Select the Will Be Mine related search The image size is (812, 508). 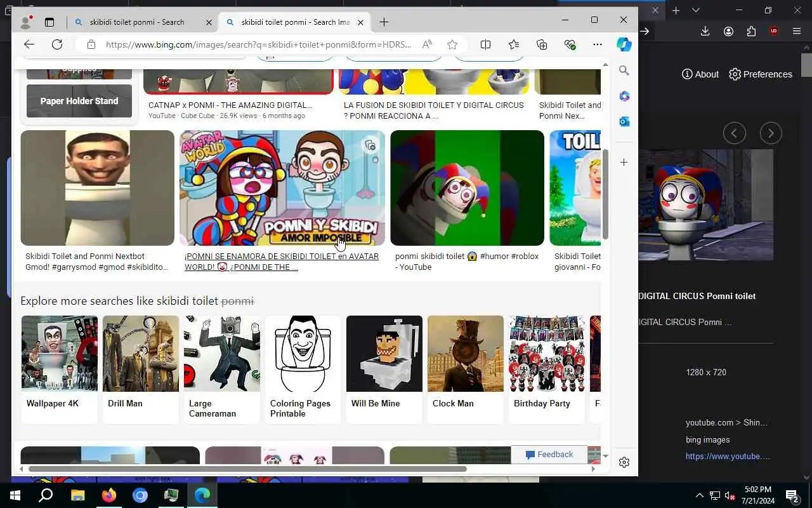coord(384,370)
